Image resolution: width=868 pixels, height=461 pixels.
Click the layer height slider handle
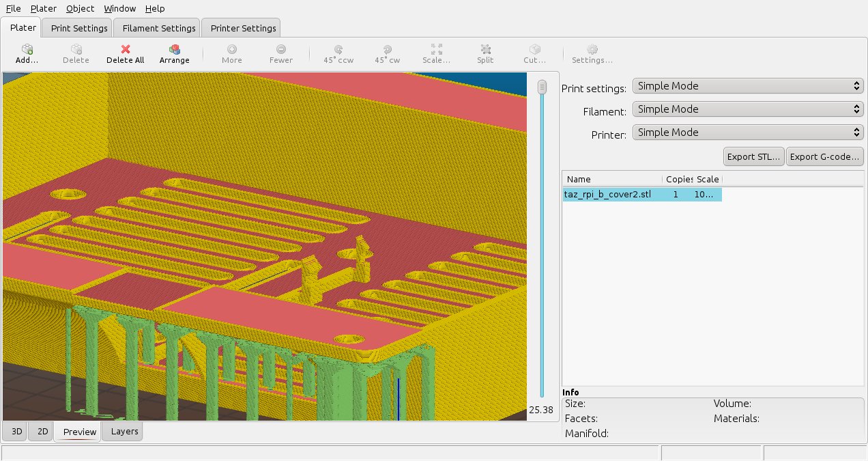(x=542, y=87)
